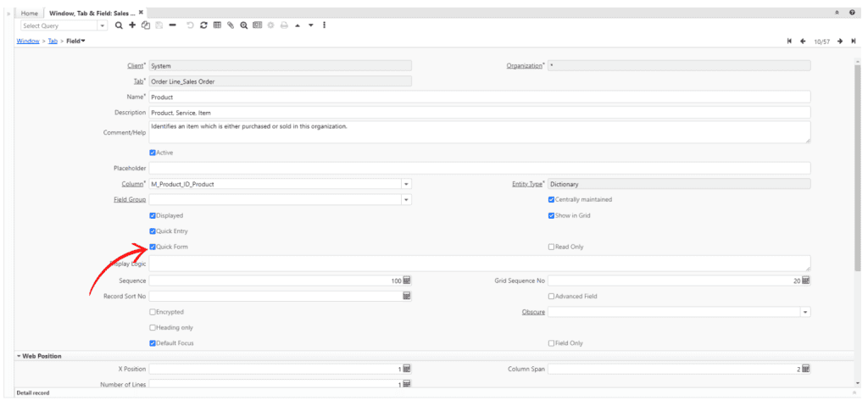Toggle the Encrypted checkbox
868x406 pixels.
(x=153, y=312)
